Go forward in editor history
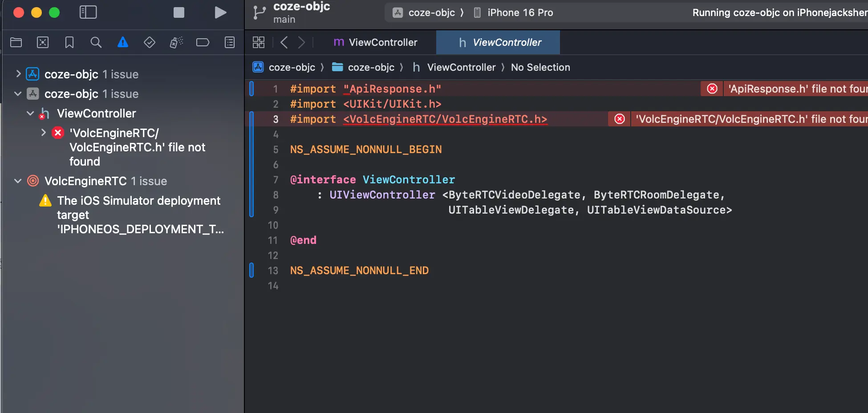The height and width of the screenshot is (413, 868). [302, 42]
